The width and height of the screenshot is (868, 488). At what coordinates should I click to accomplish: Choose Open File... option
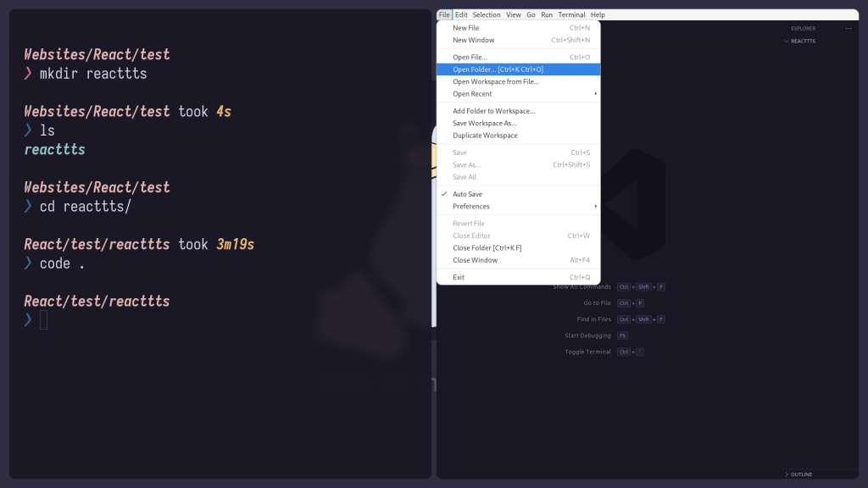coord(470,58)
